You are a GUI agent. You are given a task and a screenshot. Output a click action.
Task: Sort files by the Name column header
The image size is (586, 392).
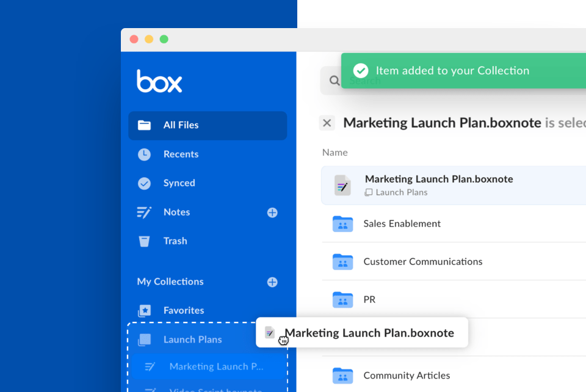coord(335,152)
